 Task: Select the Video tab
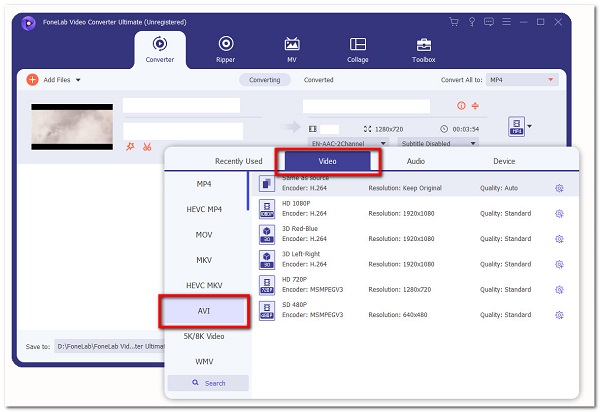click(x=328, y=161)
